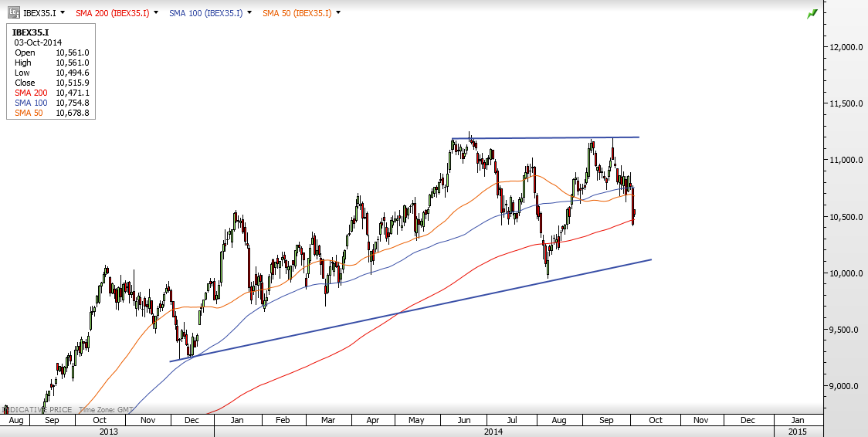Select the ascending blue support trend line
Viewport: 868px width, 437px height.
point(409,310)
